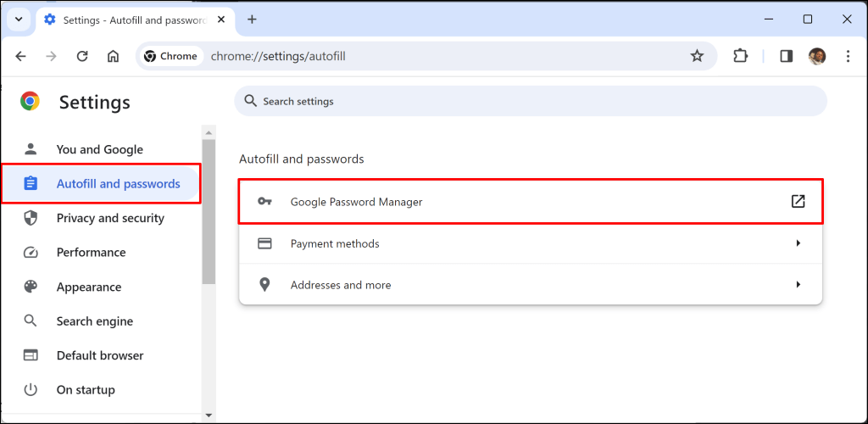The height and width of the screenshot is (424, 868).
Task: Open the Extensions puzzle icon
Action: pyautogui.click(x=740, y=56)
